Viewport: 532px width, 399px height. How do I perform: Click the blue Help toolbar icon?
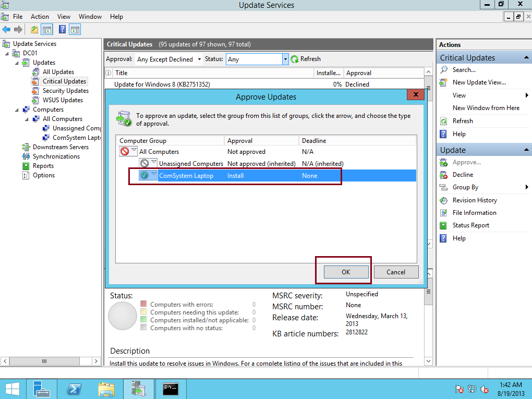[62, 30]
